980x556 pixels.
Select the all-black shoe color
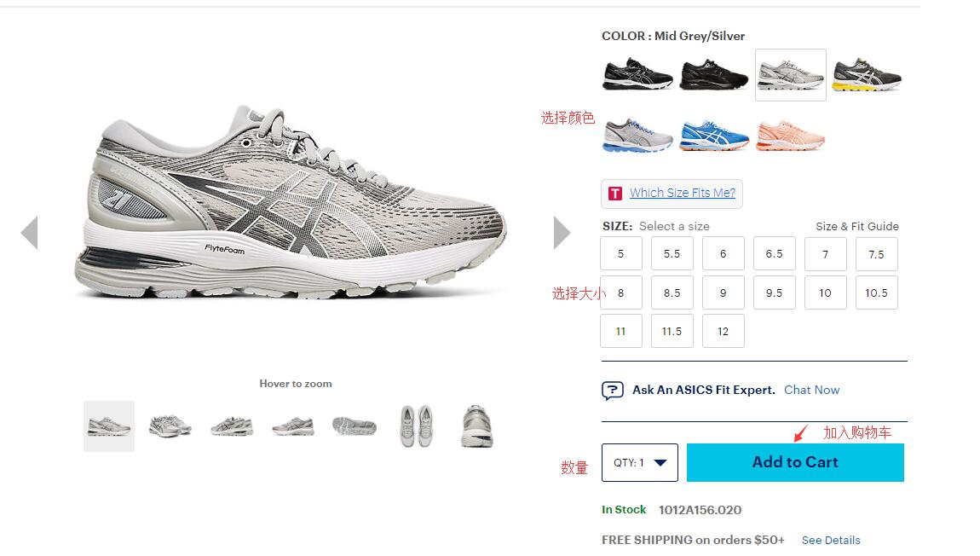point(714,75)
